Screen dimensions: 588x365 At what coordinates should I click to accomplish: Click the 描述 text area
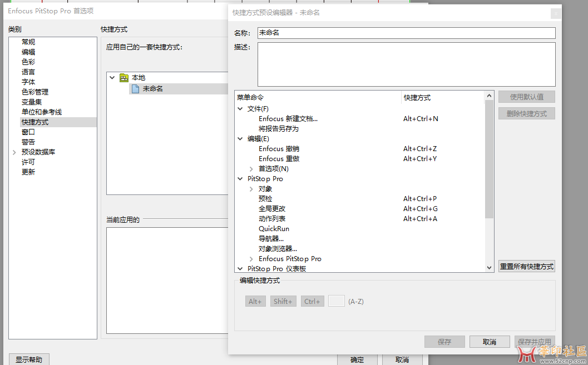pos(406,64)
